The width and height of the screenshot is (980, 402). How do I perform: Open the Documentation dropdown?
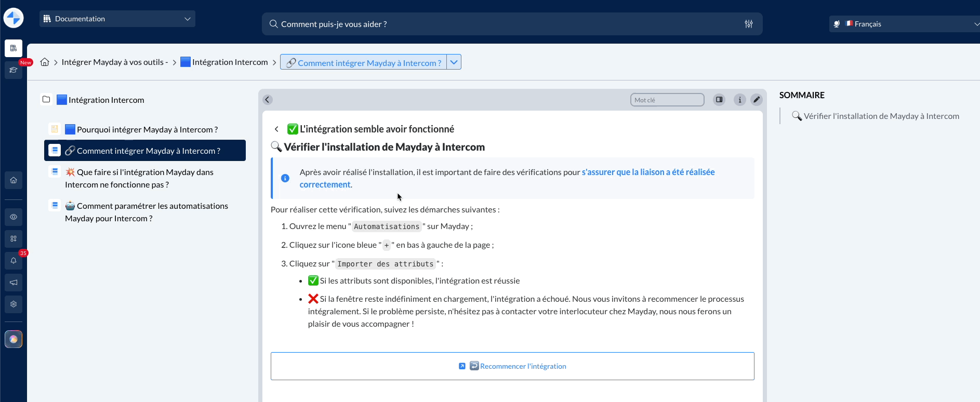pyautogui.click(x=117, y=19)
